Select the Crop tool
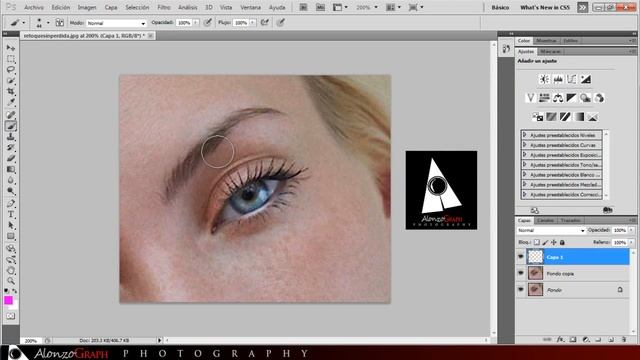Image resolution: width=640 pixels, height=360 pixels. coord(11,91)
